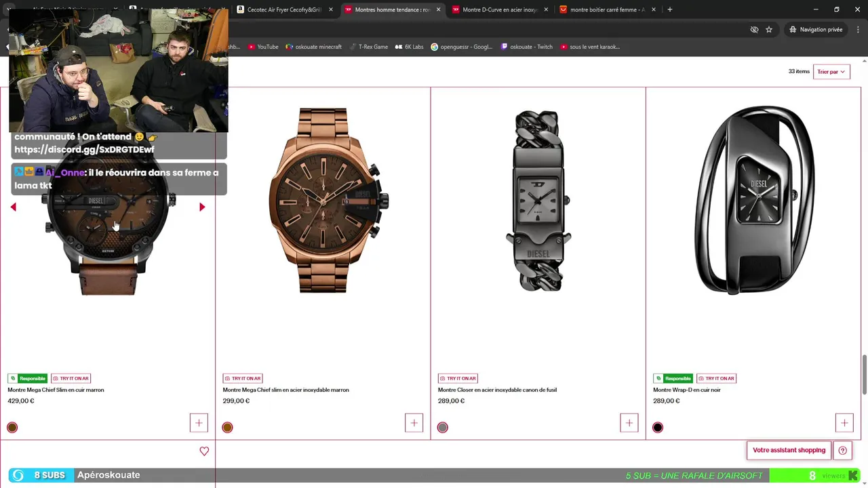
Task: Click Responsible badge on Mega Chief Slim cuir
Action: click(x=28, y=378)
